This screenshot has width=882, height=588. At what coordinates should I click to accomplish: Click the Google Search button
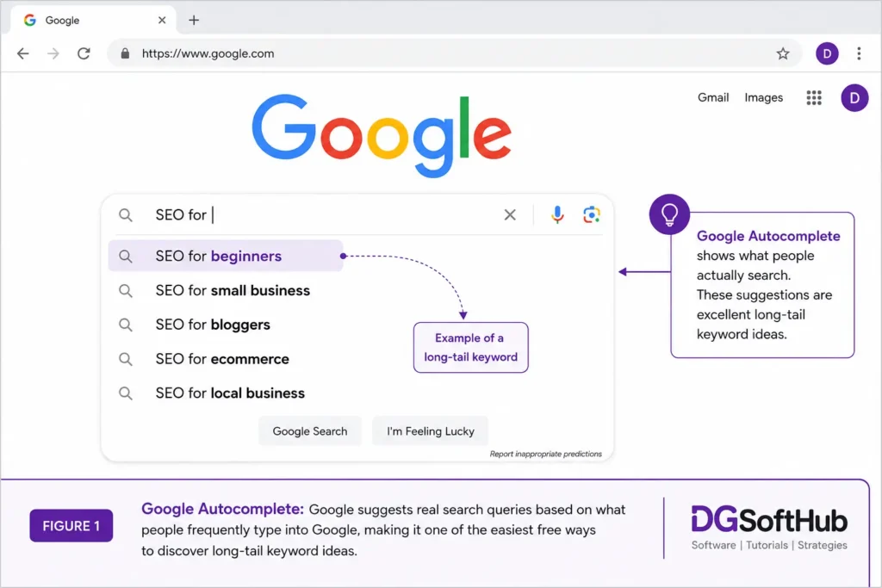point(310,431)
